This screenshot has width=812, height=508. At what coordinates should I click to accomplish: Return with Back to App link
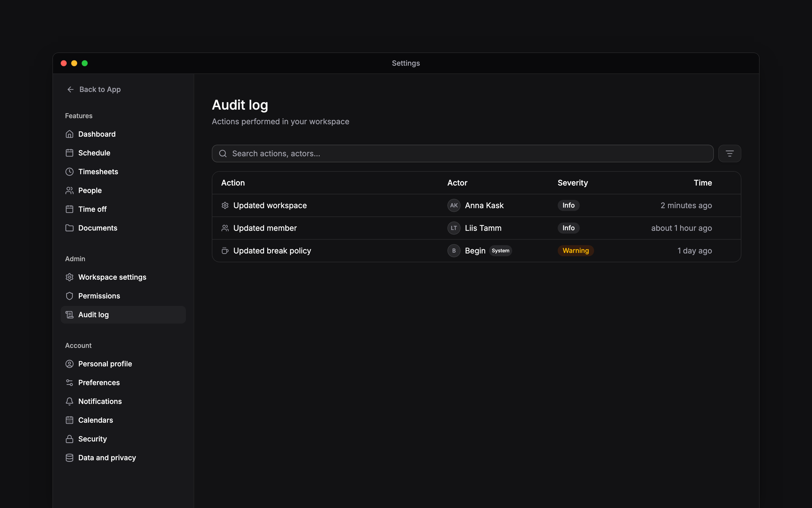[94, 89]
